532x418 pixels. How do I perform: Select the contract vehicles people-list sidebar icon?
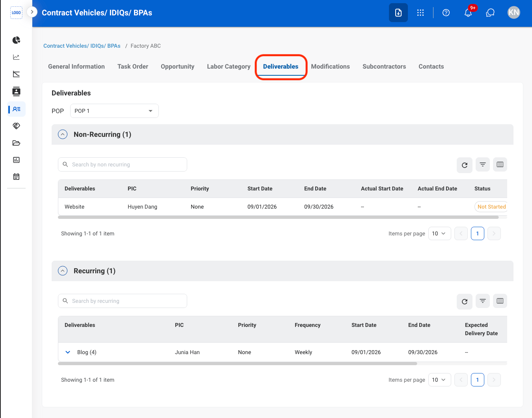(x=17, y=109)
